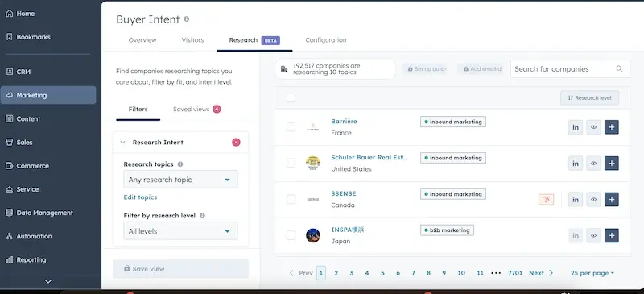
Task: Tick the select-all checkbox in the table header
Action: click(x=291, y=97)
